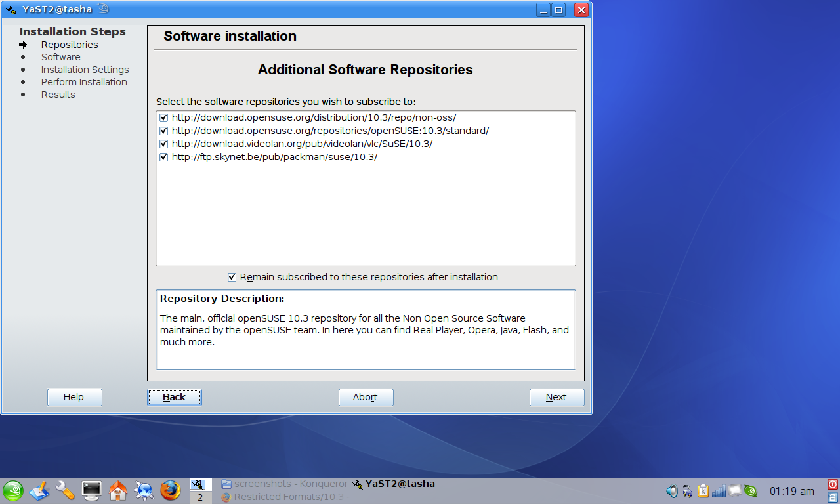The image size is (840, 504).
Task: Click the Back button
Action: tap(175, 397)
